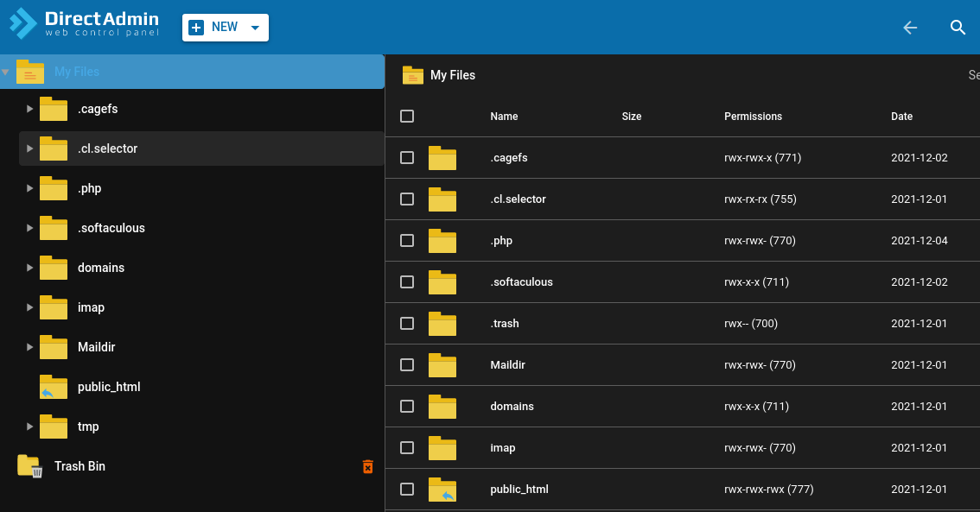Click .php folder icon in sidebar tree
The image size is (980, 512).
[53, 188]
